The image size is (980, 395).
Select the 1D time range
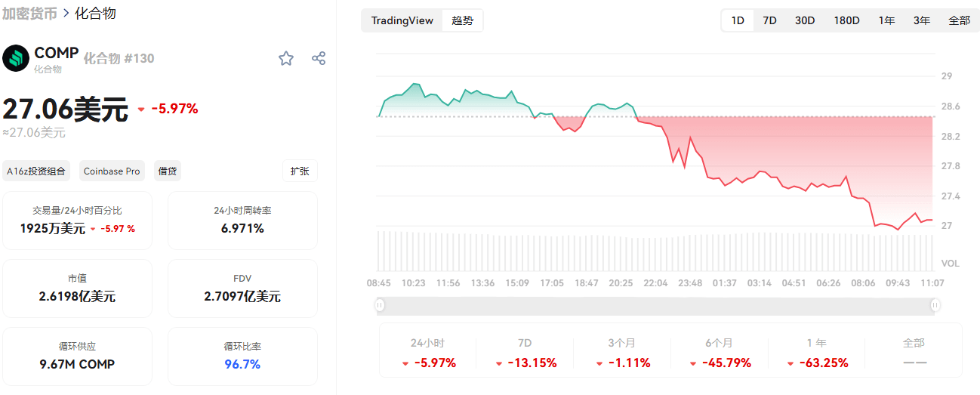point(738,20)
